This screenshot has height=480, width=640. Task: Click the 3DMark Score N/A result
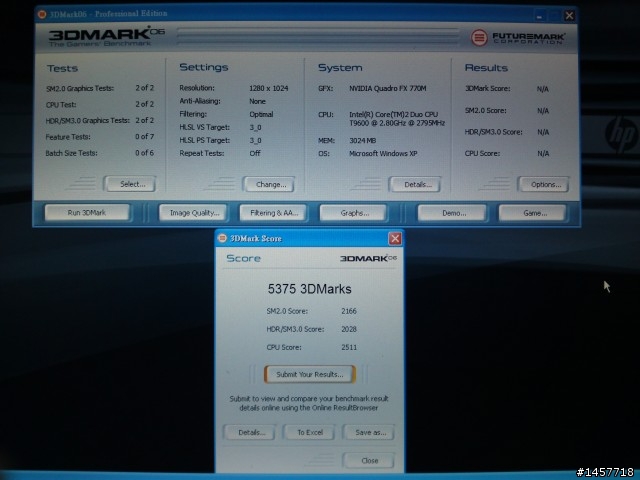coord(542,89)
